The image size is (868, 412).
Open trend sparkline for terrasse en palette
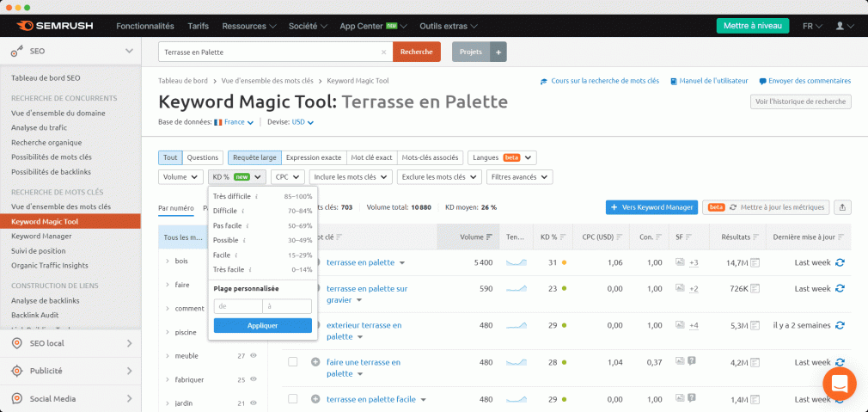coord(517,262)
